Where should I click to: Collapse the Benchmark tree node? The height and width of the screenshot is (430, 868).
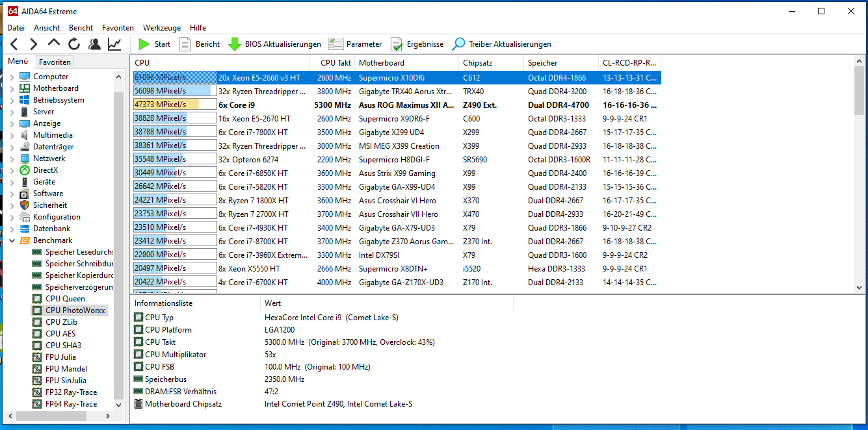click(x=12, y=240)
